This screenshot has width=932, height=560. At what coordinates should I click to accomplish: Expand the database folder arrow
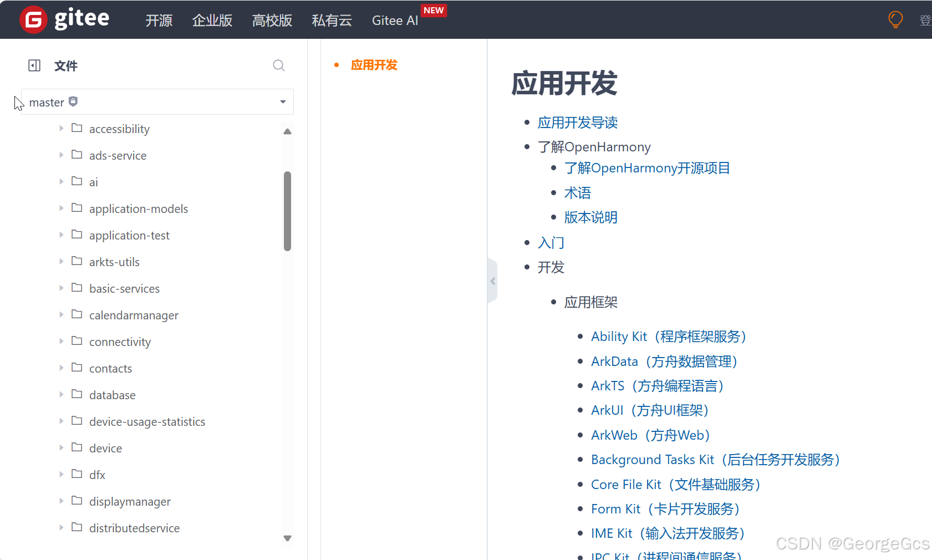click(x=62, y=394)
